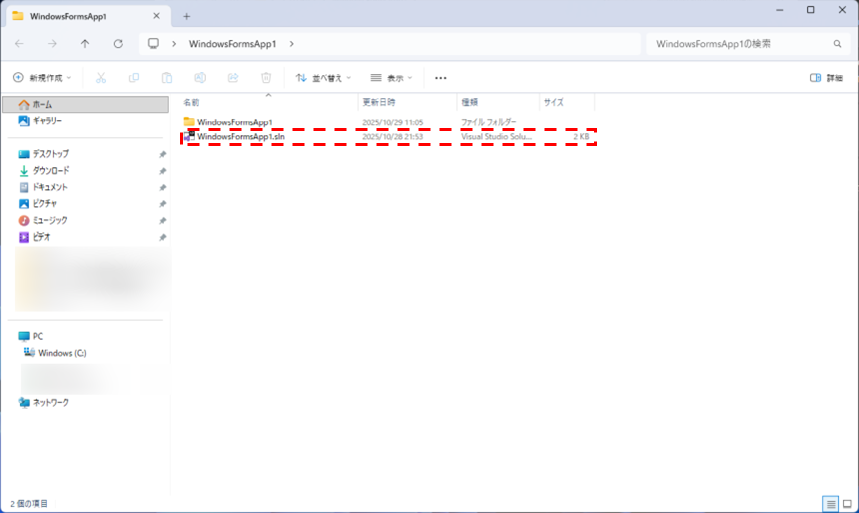Refresh the current folder view
Image resolution: width=859 pixels, height=513 pixels.
[118, 44]
